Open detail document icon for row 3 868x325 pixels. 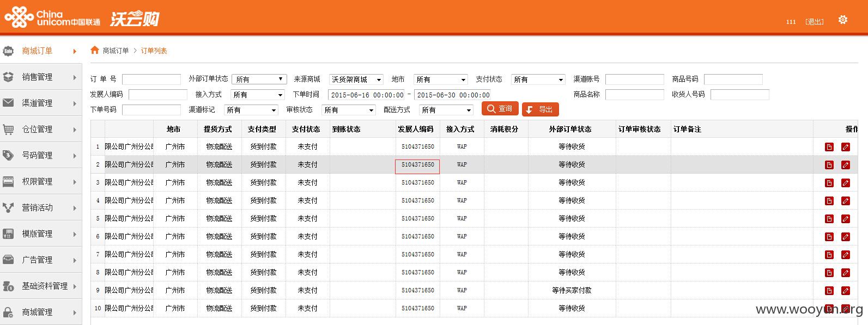[829, 183]
